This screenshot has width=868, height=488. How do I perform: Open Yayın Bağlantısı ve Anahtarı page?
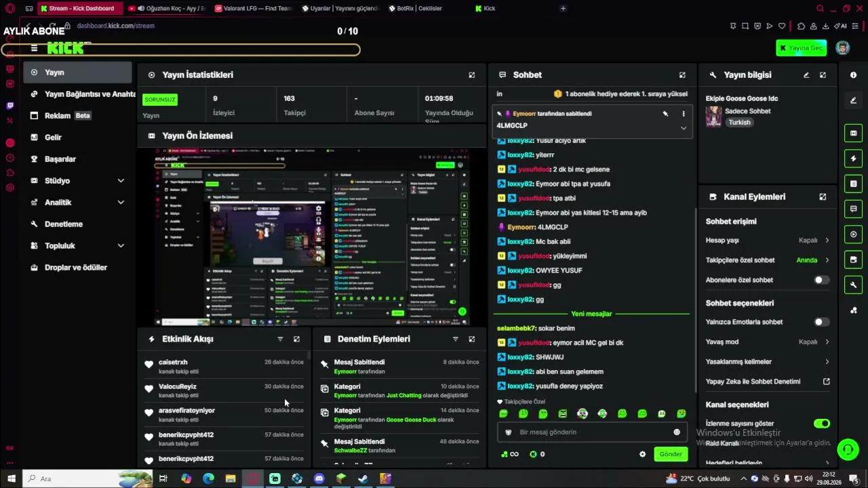pyautogui.click(x=80, y=94)
